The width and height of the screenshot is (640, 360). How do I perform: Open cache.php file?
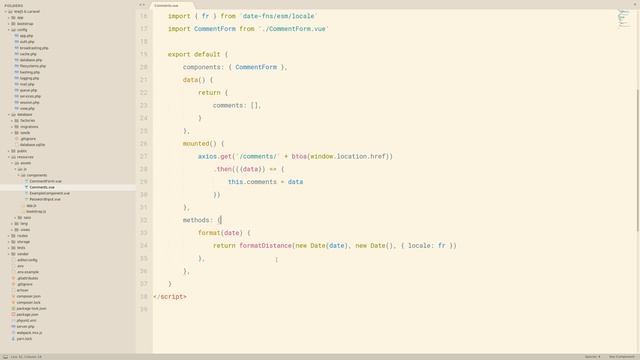tap(28, 54)
